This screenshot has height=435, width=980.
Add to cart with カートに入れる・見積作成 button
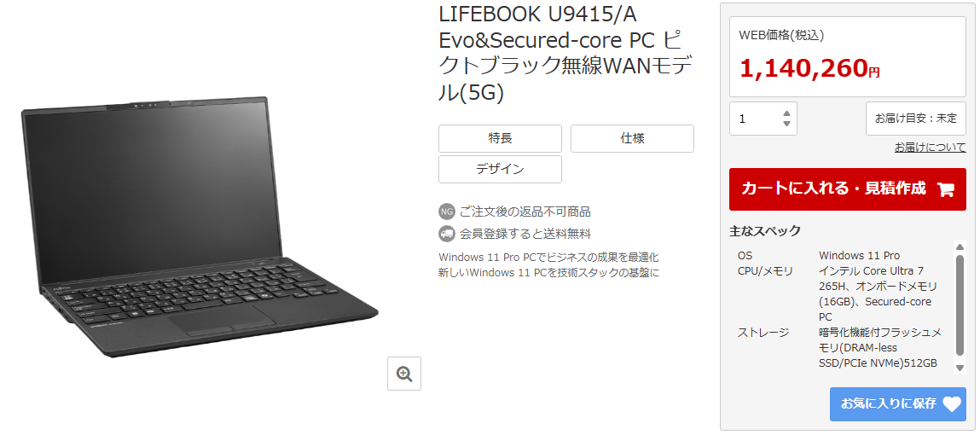(x=848, y=189)
